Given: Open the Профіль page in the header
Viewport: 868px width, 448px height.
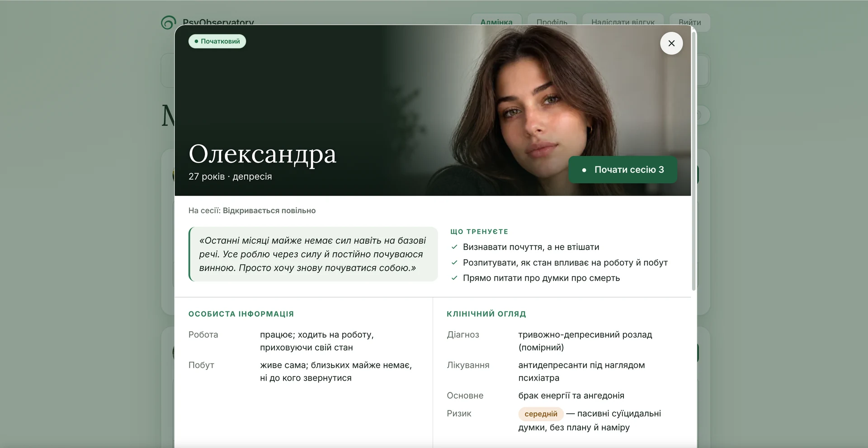Looking at the screenshot, I should click(552, 22).
